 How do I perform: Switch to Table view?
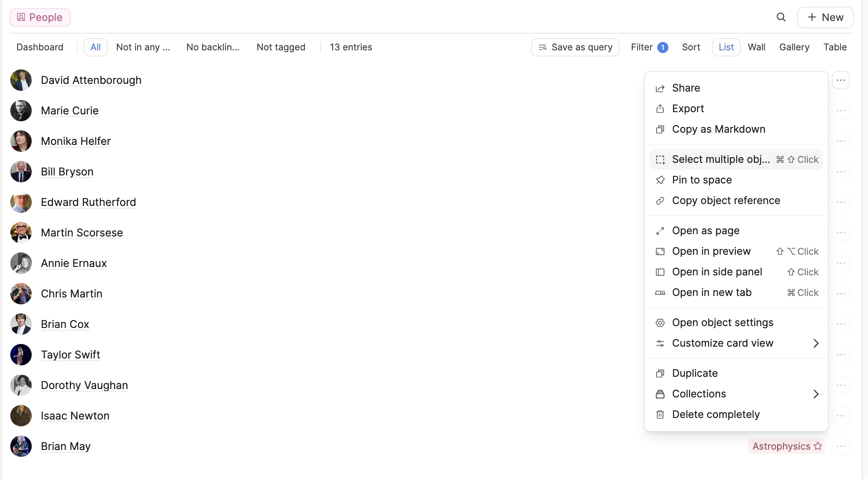[835, 47]
